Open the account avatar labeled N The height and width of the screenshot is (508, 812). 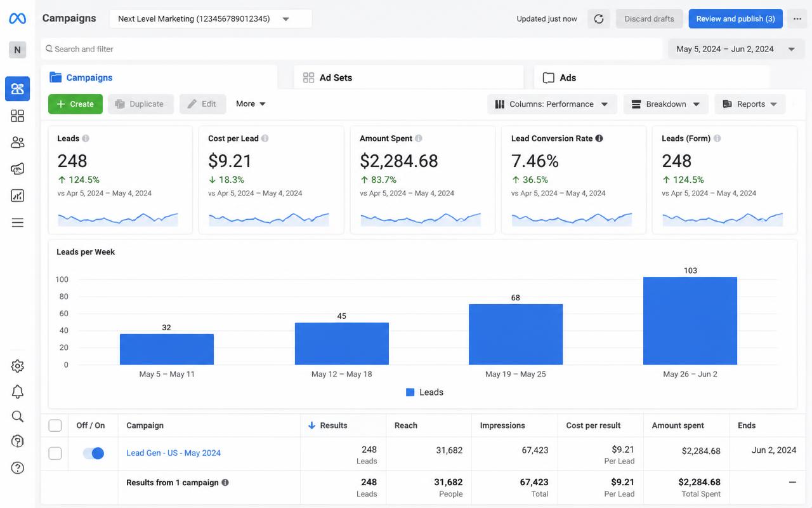17,50
